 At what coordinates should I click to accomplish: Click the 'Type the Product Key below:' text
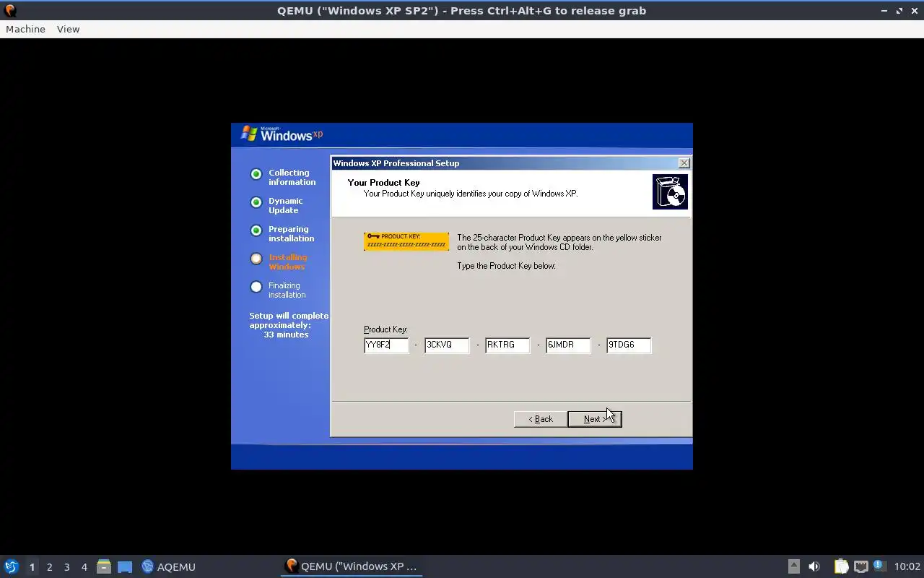(506, 266)
